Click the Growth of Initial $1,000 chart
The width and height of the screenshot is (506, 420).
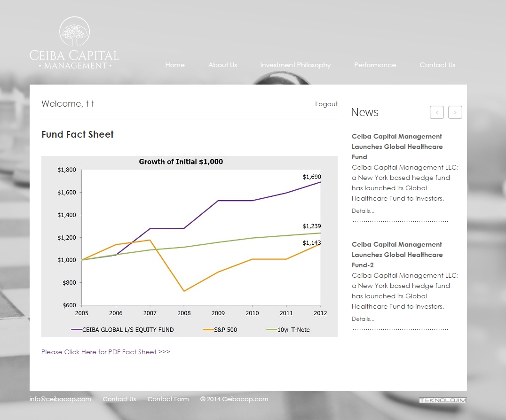click(x=190, y=247)
